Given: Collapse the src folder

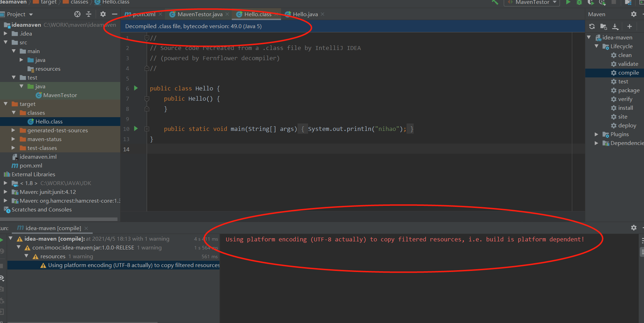Looking at the screenshot, I should (6, 42).
